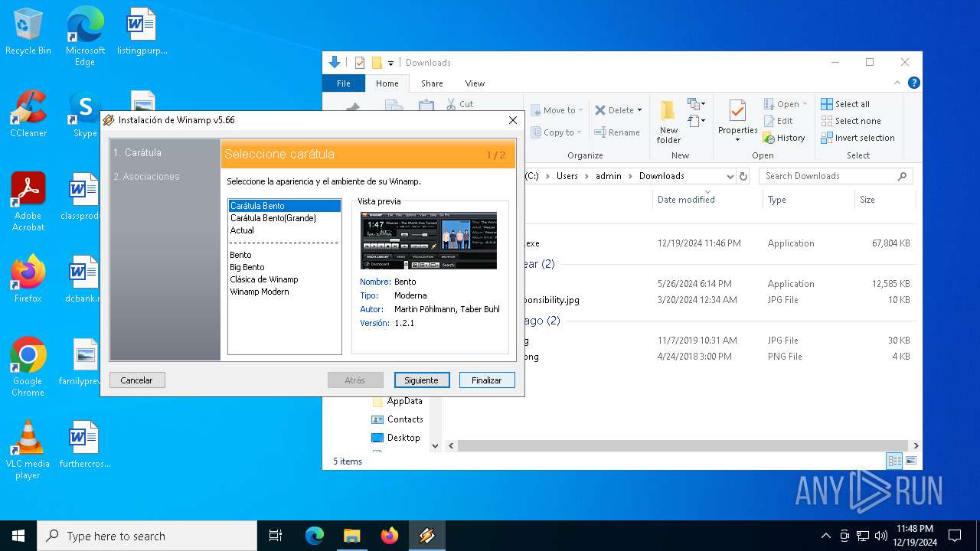Open classprod Word document on desktop
Image resolution: width=980 pixels, height=551 pixels.
point(80,196)
